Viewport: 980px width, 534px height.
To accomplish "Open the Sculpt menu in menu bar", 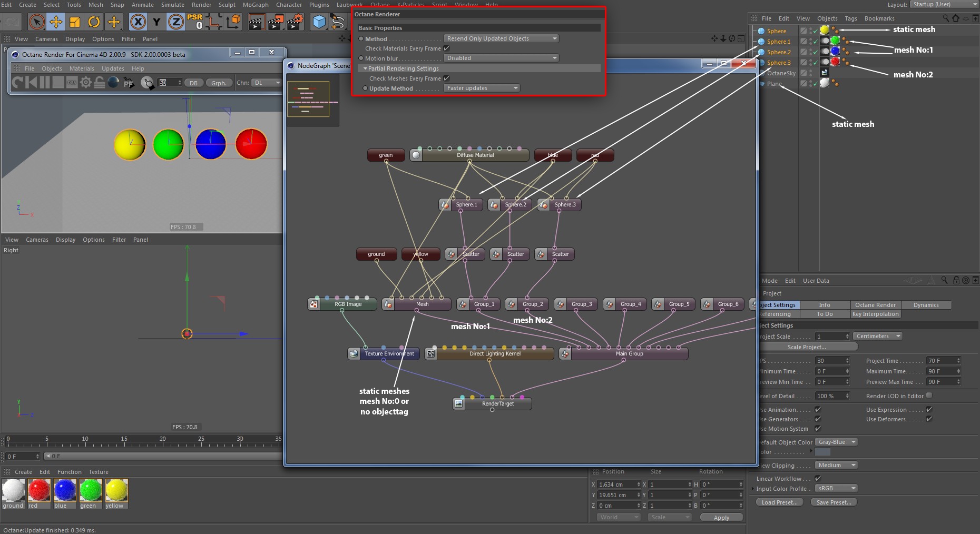I will click(227, 5).
